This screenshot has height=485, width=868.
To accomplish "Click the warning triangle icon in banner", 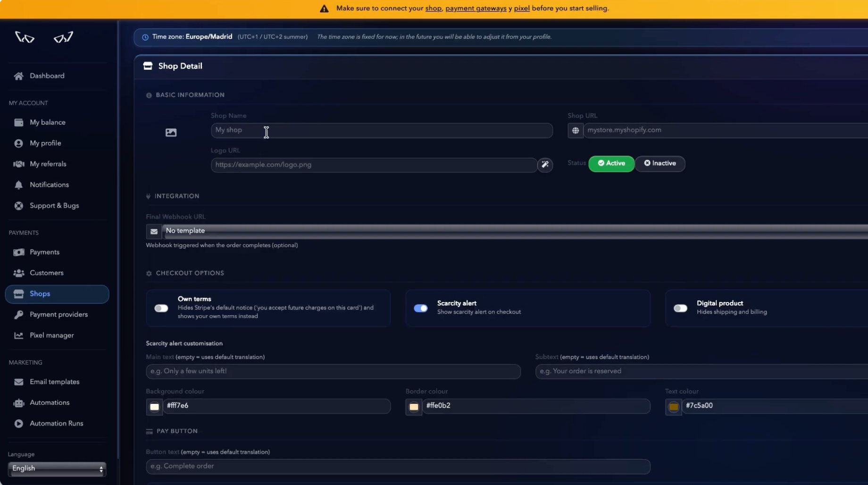I will click(x=324, y=8).
